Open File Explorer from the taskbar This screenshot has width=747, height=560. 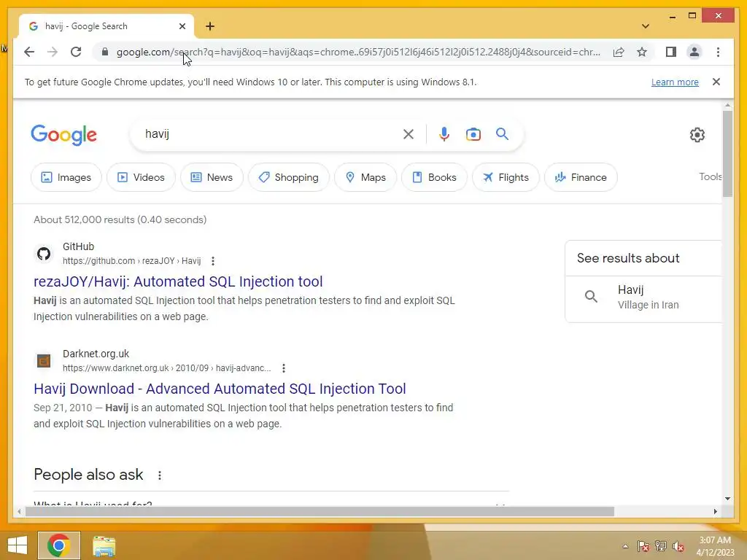pos(104,545)
